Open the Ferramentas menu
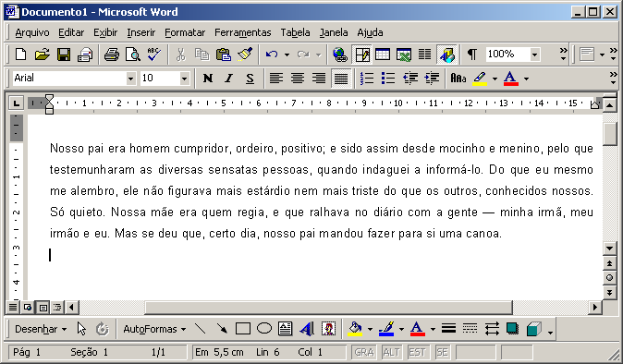623x364 pixels. click(242, 32)
